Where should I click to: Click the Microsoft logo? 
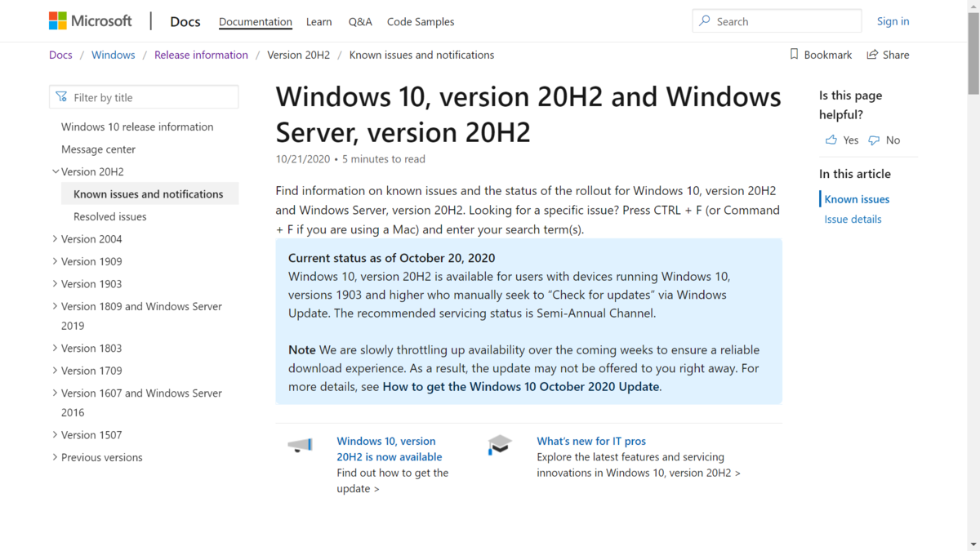(x=90, y=21)
